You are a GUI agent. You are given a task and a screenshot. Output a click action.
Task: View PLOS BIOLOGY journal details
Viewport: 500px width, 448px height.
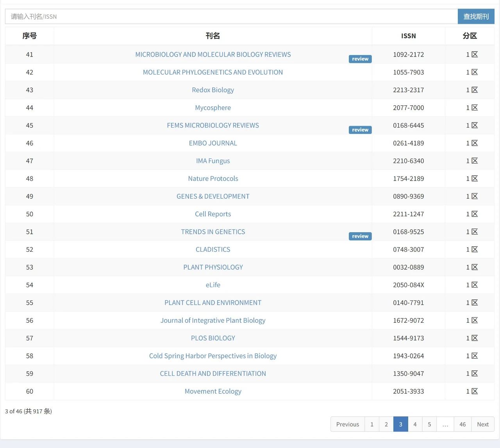point(213,338)
